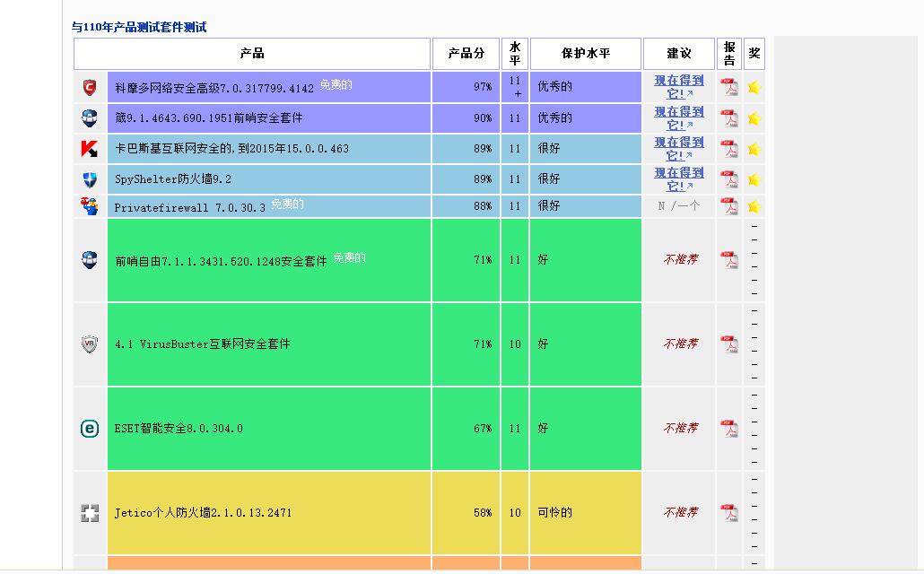Select product name 科摩多网络安全高级7.0.317799.4142
This screenshot has height=574, width=924.
click(x=214, y=89)
